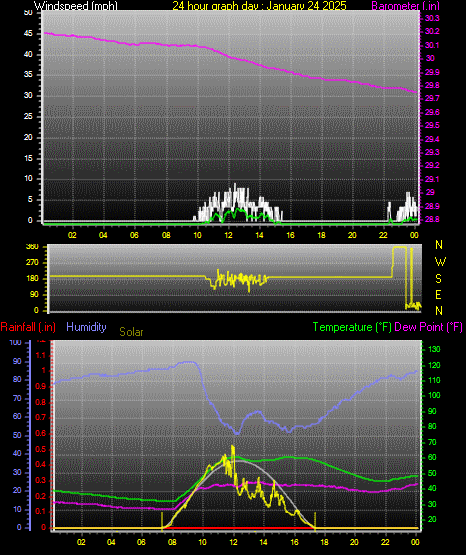This screenshot has height=555, width=466.
Task: Click the magenta Dew Point (°F) label
Action: 428,327
